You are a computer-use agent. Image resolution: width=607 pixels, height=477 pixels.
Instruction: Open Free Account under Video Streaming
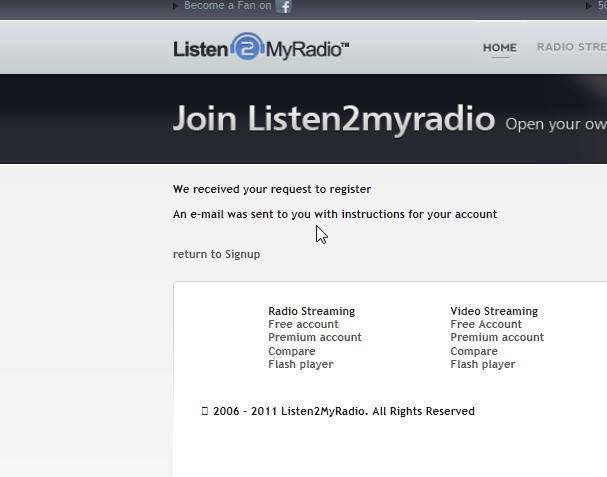coord(486,324)
